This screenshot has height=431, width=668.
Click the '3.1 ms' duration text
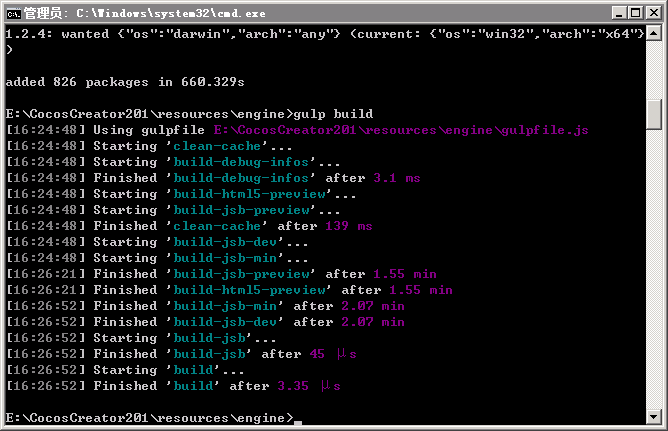coord(397,178)
